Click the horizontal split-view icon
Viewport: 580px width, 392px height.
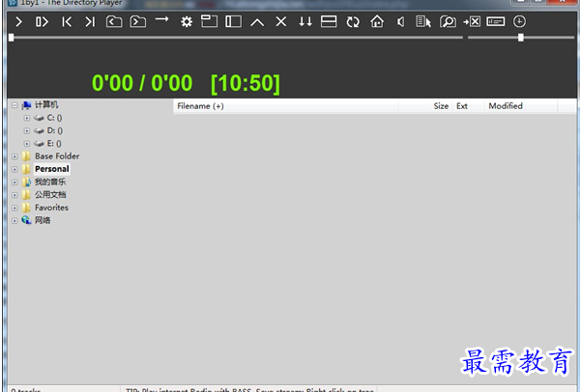click(x=329, y=21)
